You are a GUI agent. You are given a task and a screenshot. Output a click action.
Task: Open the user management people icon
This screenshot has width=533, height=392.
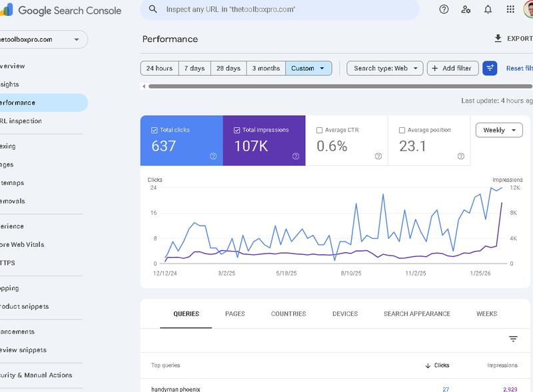(466, 10)
